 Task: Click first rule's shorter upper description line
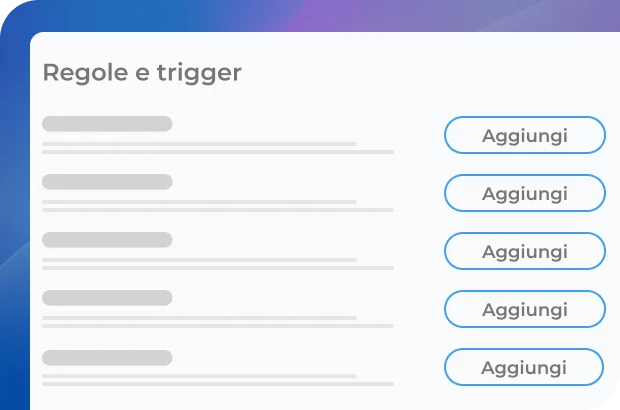[199, 144]
